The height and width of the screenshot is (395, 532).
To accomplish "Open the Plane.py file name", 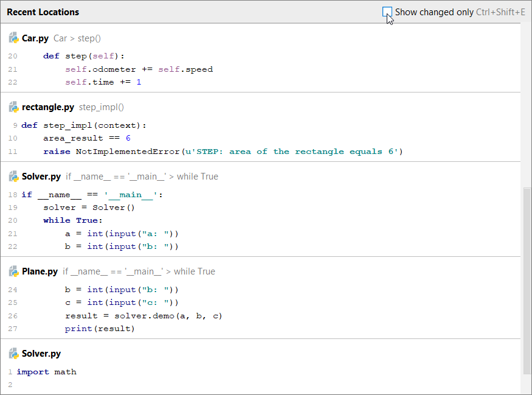I will (x=40, y=271).
